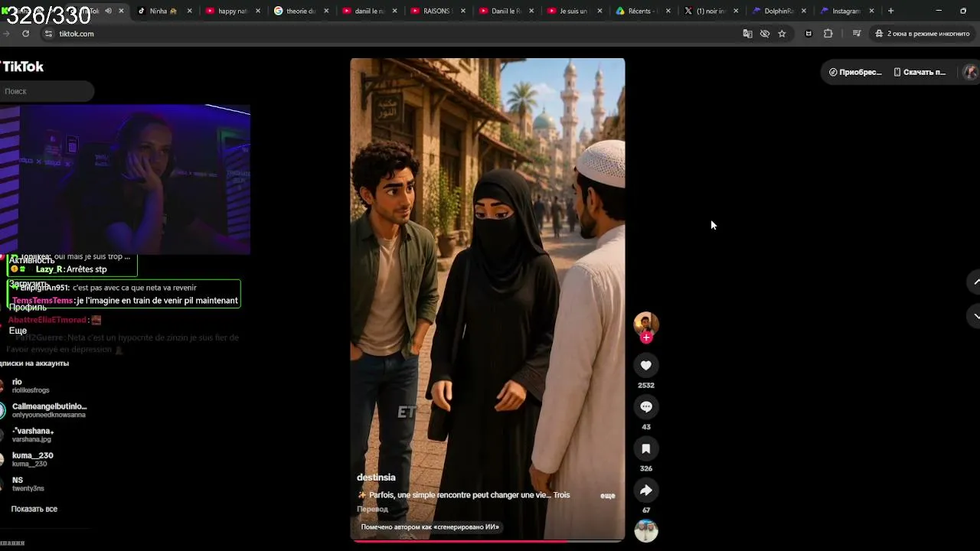Viewport: 980px width, 551px height.
Task: Open the comments on this video
Action: point(646,407)
